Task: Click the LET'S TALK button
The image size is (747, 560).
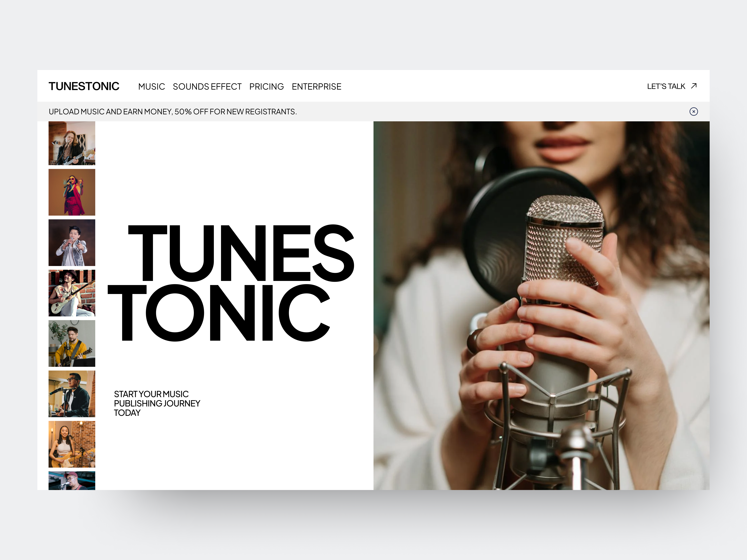Action: (x=665, y=86)
